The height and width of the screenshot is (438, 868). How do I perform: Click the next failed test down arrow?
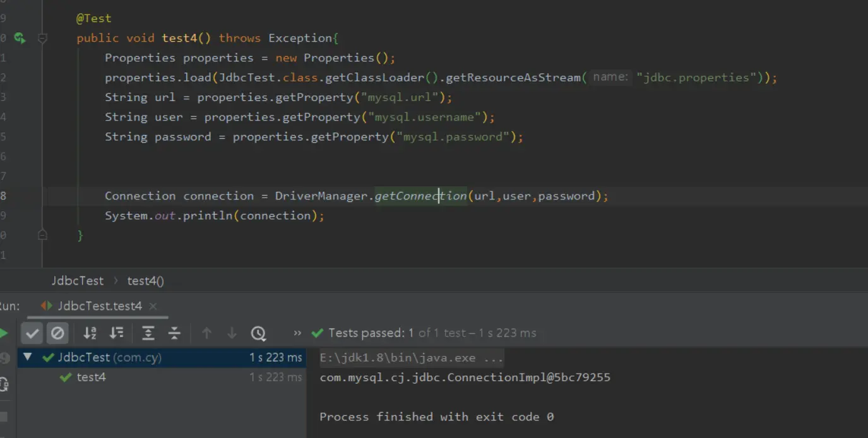pos(232,333)
